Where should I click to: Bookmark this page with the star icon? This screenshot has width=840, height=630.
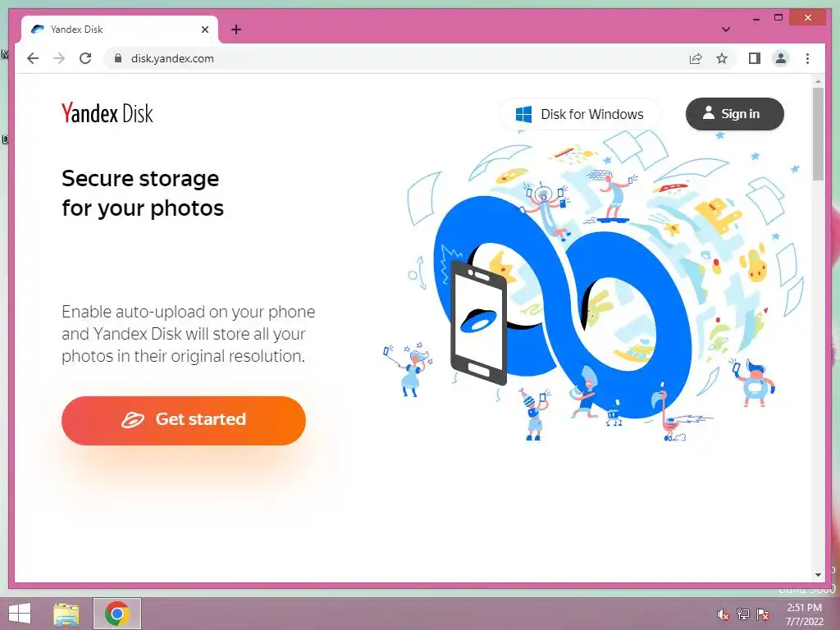pos(722,58)
